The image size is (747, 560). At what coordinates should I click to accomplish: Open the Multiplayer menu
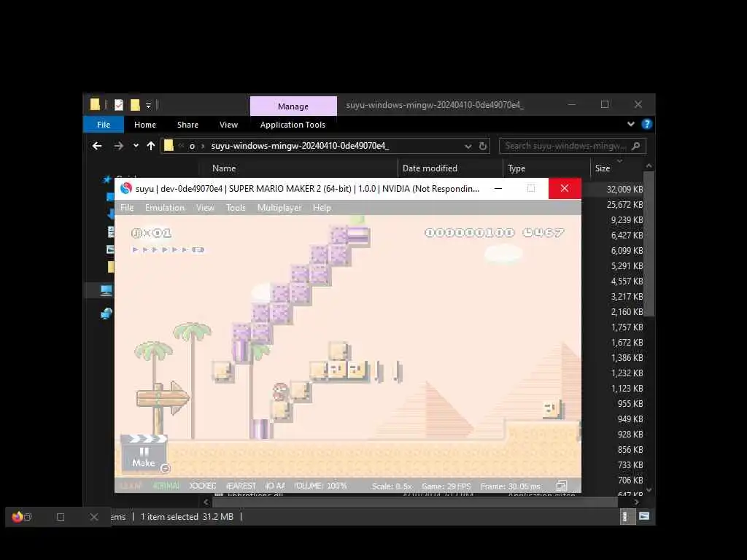pos(279,208)
